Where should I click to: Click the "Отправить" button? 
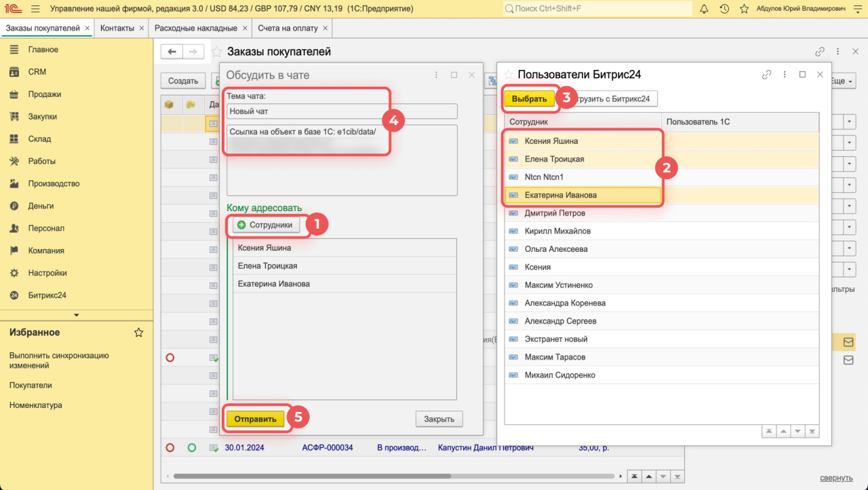pyautogui.click(x=255, y=419)
